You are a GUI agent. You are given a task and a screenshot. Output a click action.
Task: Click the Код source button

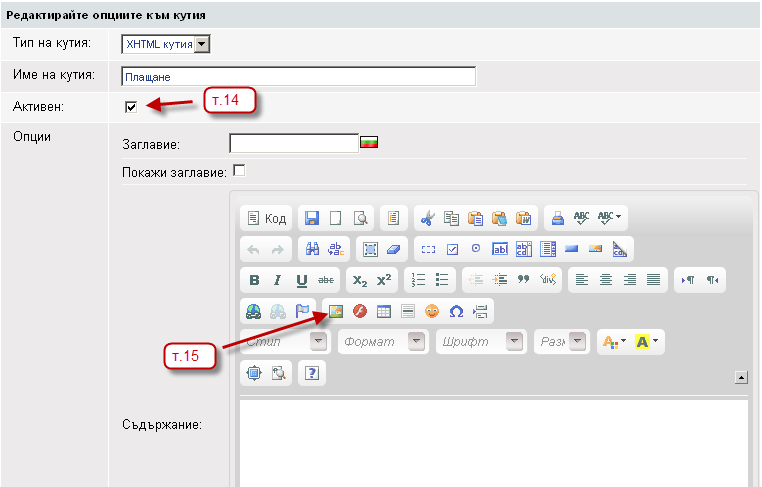(267, 218)
